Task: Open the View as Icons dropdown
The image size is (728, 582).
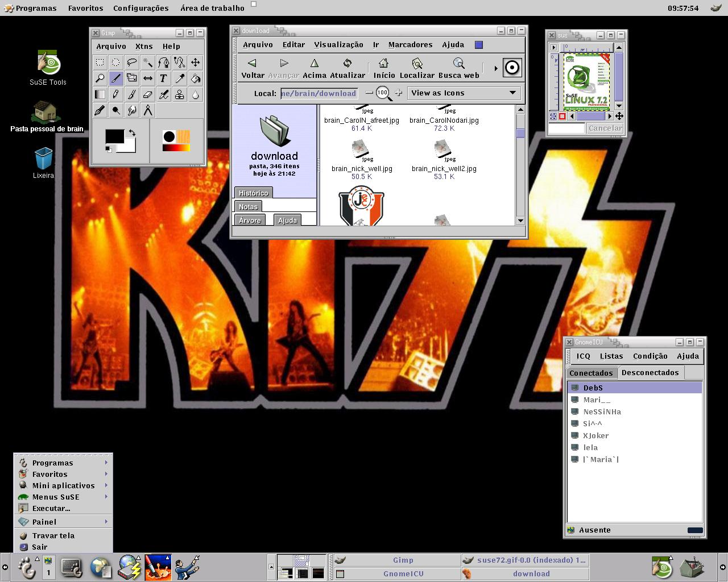Action: click(x=464, y=93)
